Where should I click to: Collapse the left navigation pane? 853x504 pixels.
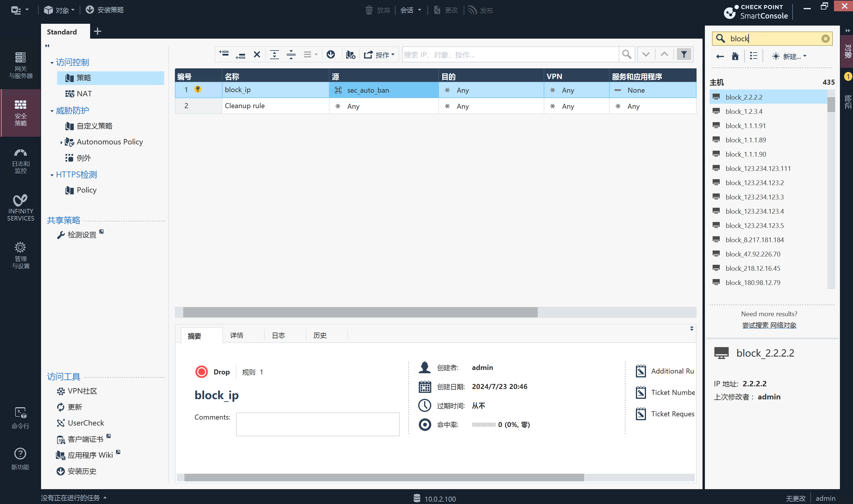tap(47, 45)
